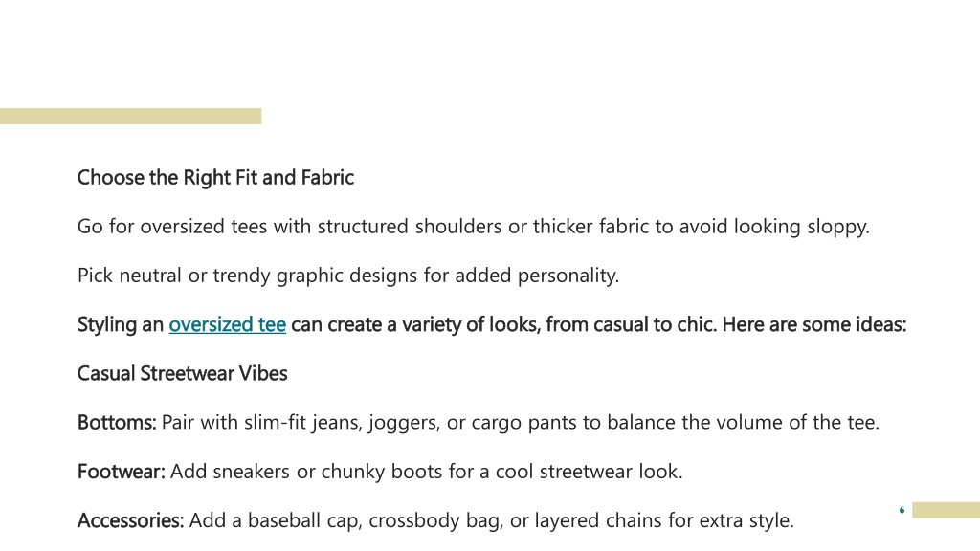The width and height of the screenshot is (980, 551).
Task: Click the "Casual Streetwear Vibes" heading
Action: [183, 374]
